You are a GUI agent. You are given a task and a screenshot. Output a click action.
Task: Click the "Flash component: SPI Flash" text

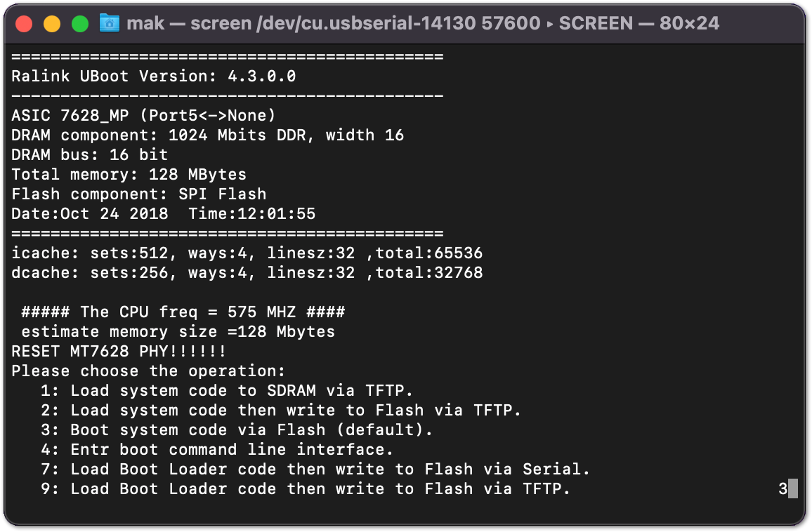(138, 194)
